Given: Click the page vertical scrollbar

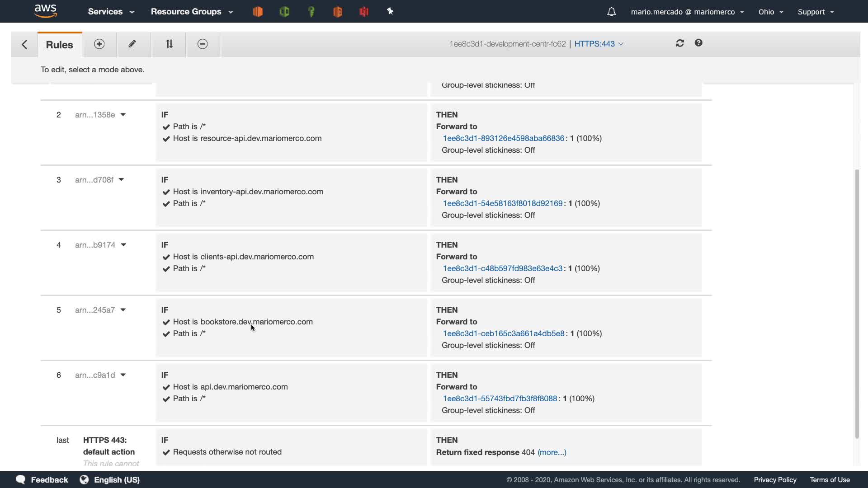Looking at the screenshot, I should pos(856,303).
